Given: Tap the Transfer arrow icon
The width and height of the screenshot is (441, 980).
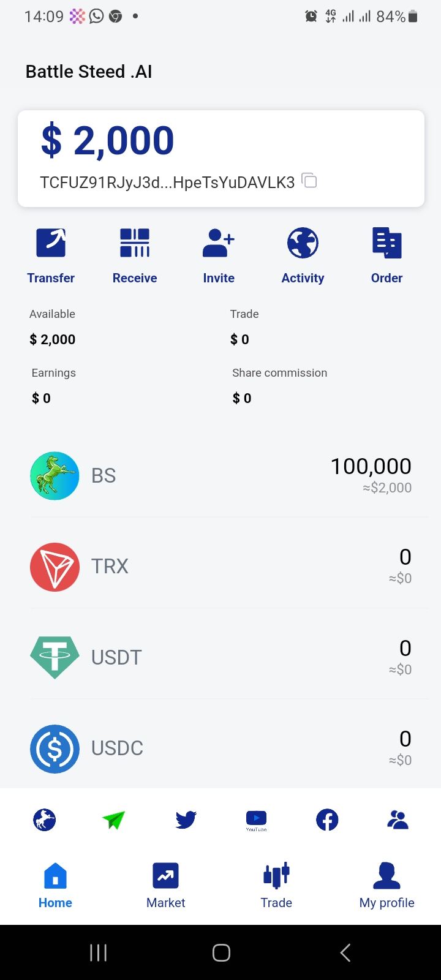Looking at the screenshot, I should pyautogui.click(x=51, y=243).
